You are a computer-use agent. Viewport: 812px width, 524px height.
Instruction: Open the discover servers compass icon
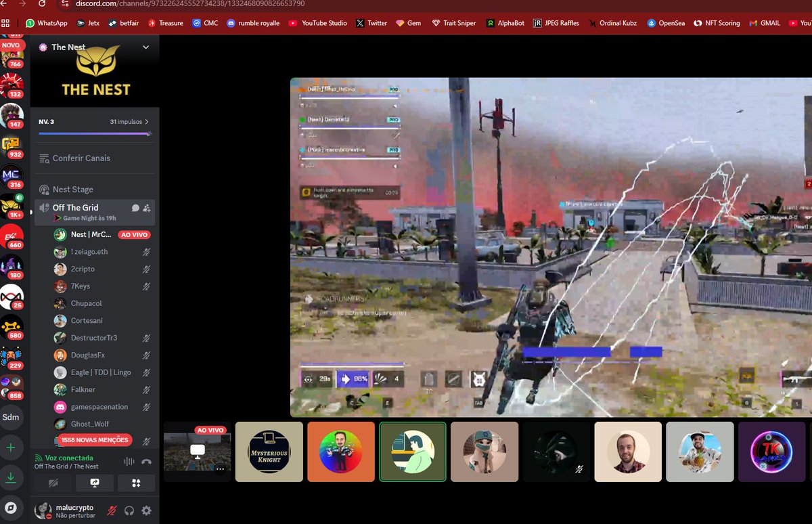pyautogui.click(x=10, y=508)
